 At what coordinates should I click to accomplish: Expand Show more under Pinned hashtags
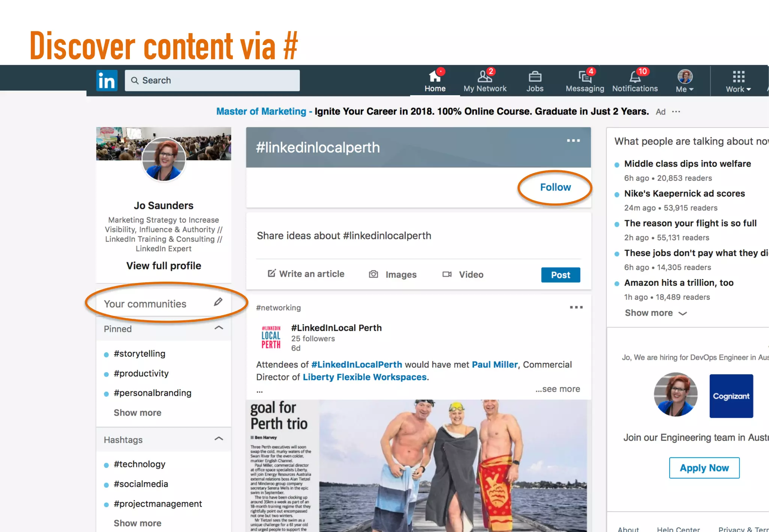pos(137,413)
